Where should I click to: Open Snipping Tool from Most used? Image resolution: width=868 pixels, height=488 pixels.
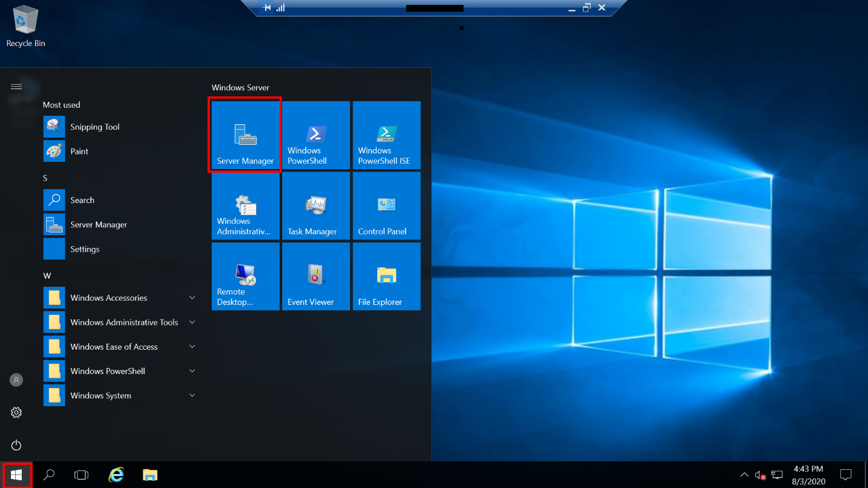(121, 127)
